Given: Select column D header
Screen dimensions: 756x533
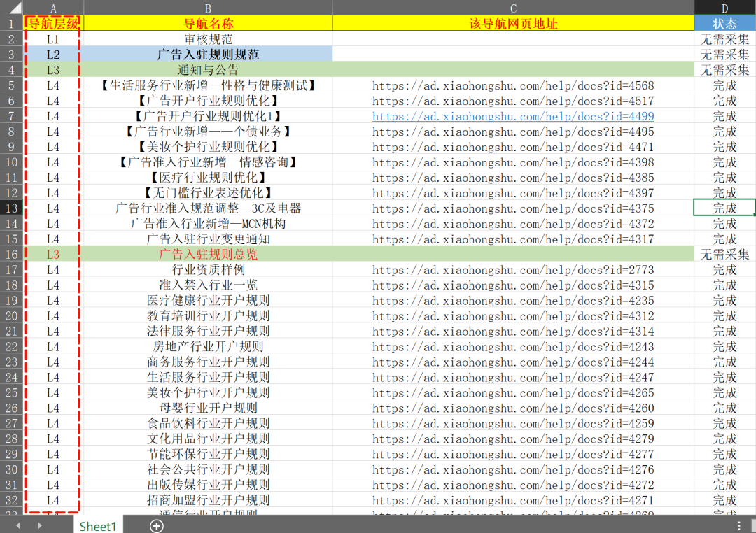Looking at the screenshot, I should coord(724,8).
